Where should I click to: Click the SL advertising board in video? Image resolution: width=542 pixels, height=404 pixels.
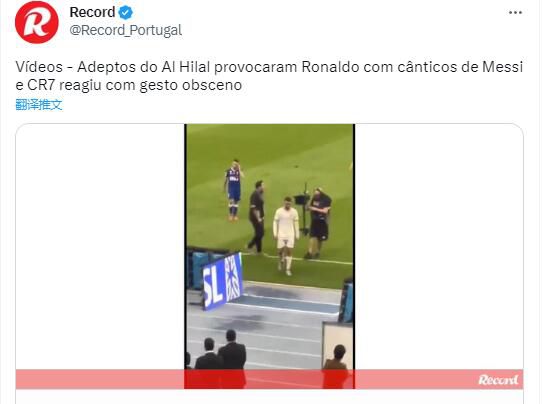[223, 281]
